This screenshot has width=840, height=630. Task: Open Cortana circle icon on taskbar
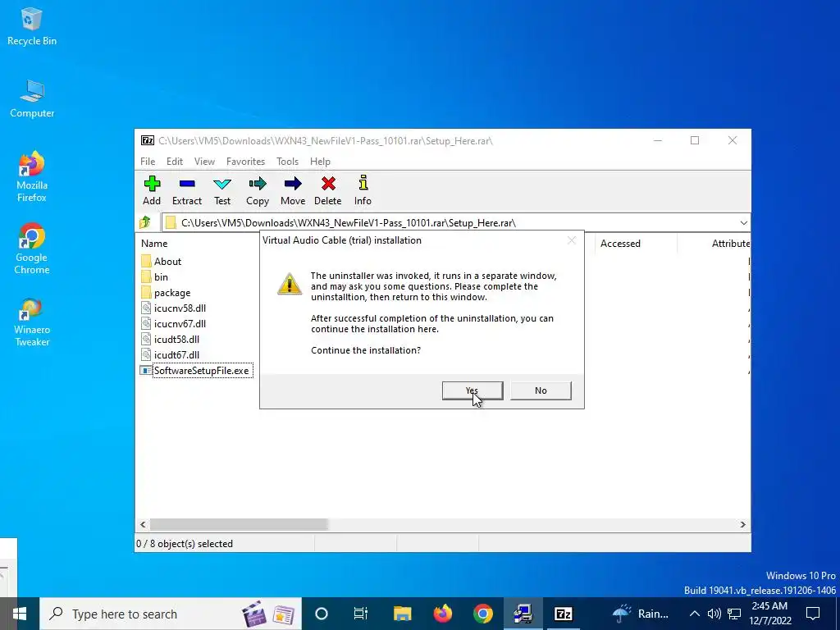coord(322,614)
